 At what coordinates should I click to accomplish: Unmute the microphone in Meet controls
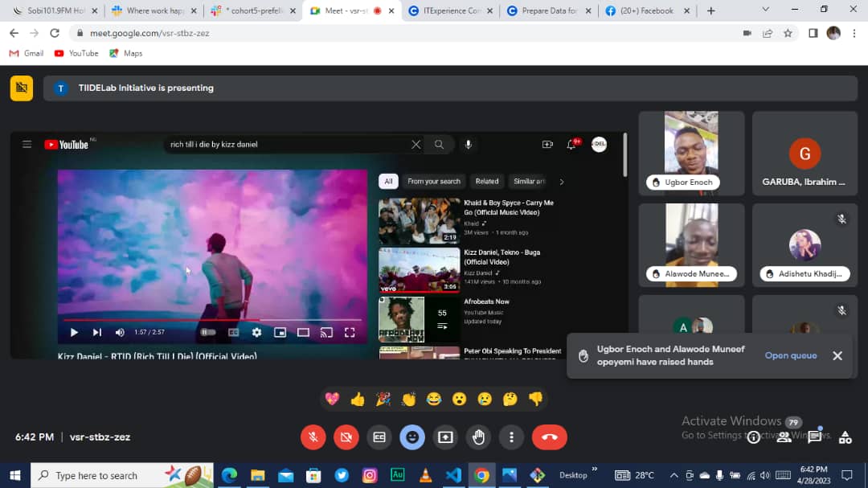click(313, 437)
